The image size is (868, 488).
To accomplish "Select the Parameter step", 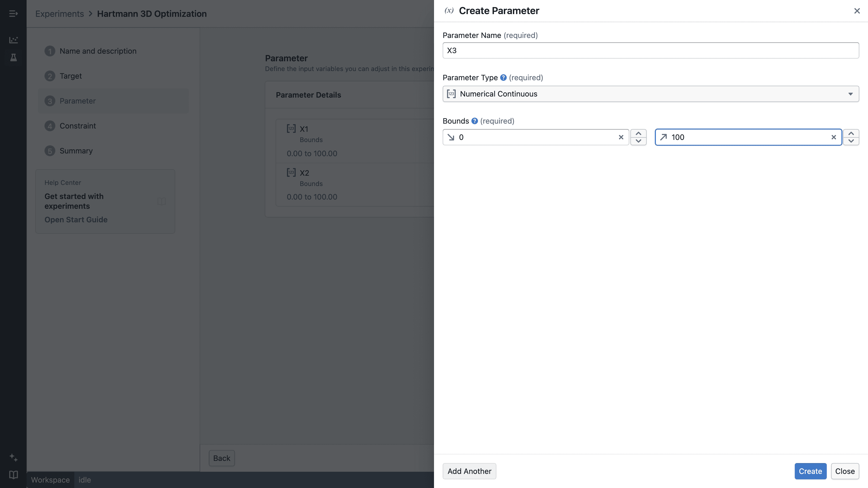I will tap(113, 101).
